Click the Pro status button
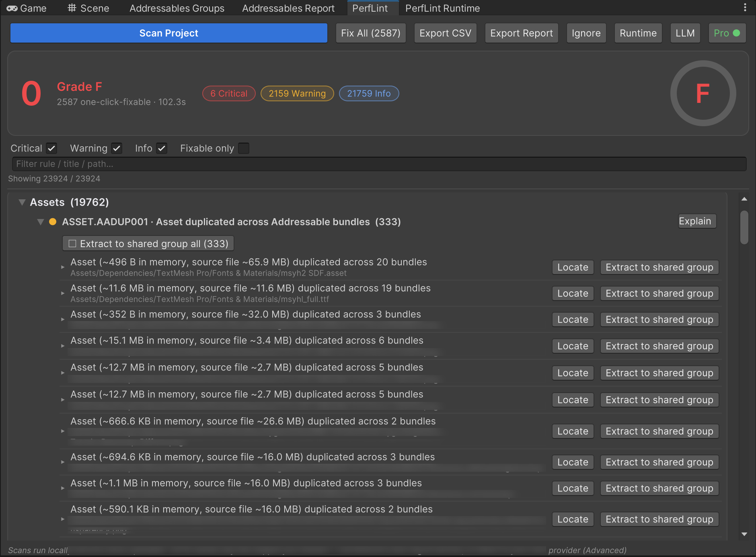Screen dimensions: 756x557 (727, 33)
